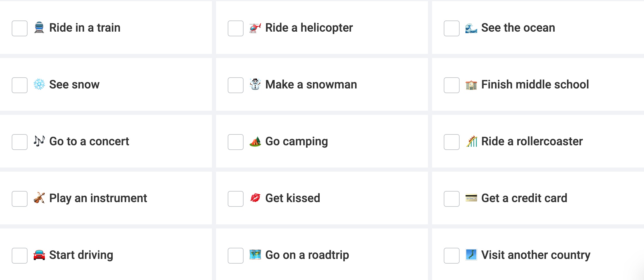Viewport: 644px width, 280px height.
Task: Click the 'See snow' label text
Action: point(74,85)
